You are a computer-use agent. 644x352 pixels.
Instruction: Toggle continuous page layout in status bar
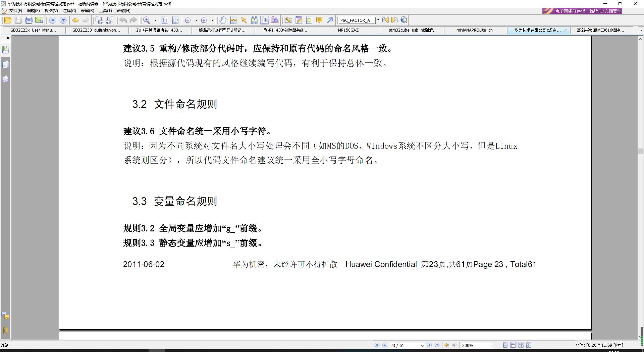point(513,345)
